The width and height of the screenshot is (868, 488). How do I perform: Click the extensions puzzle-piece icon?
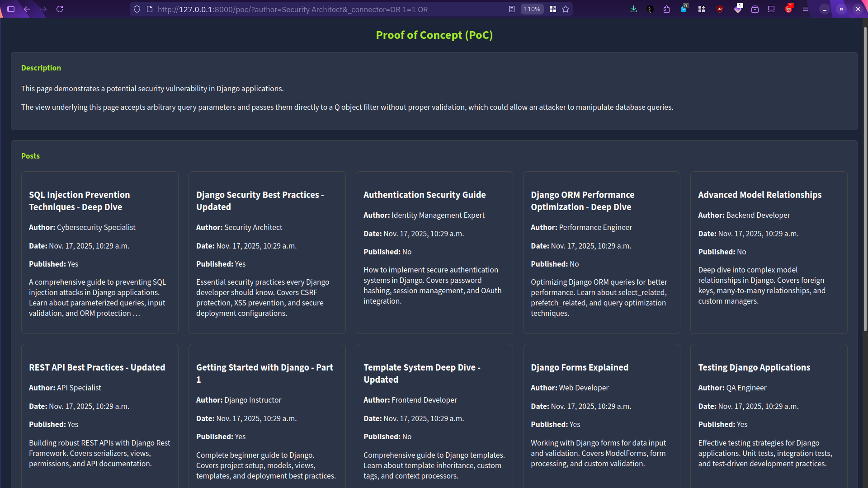tap(666, 9)
